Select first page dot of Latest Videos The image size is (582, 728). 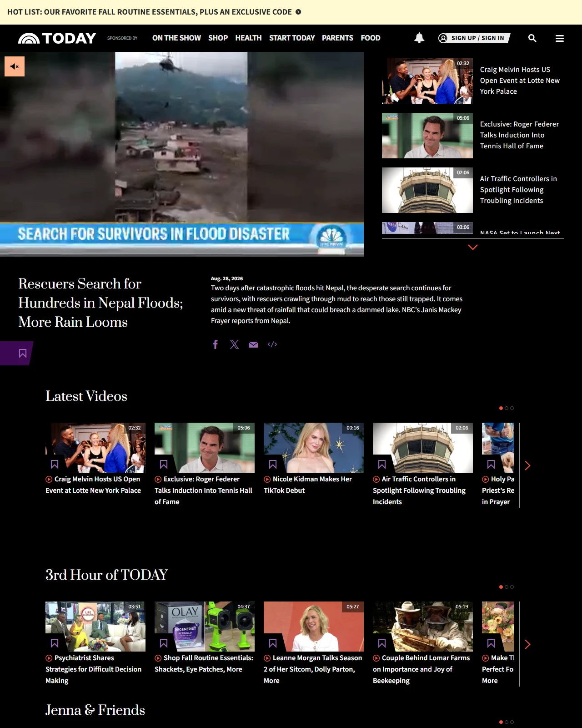pos(501,408)
